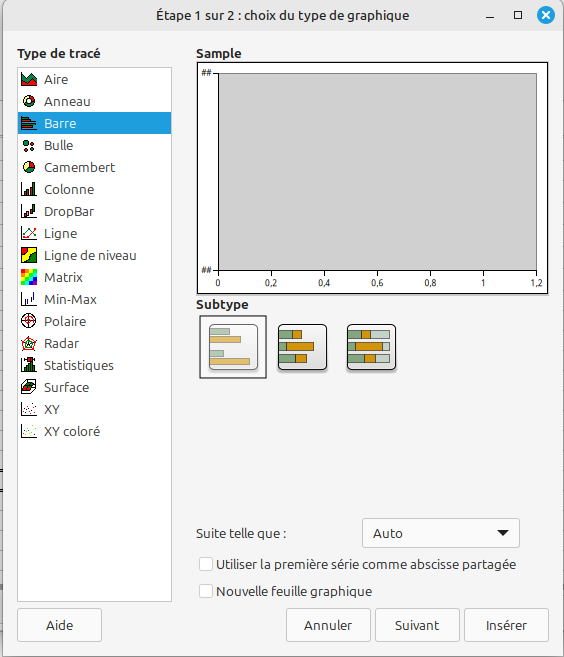Choose the percentage stacked bars subtype
This screenshot has height=657, width=564.
pos(371,347)
